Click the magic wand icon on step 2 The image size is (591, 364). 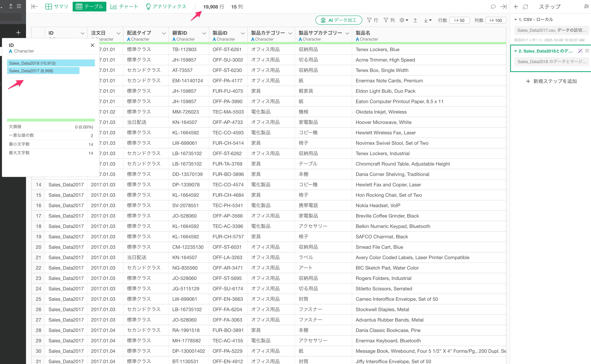(x=580, y=51)
